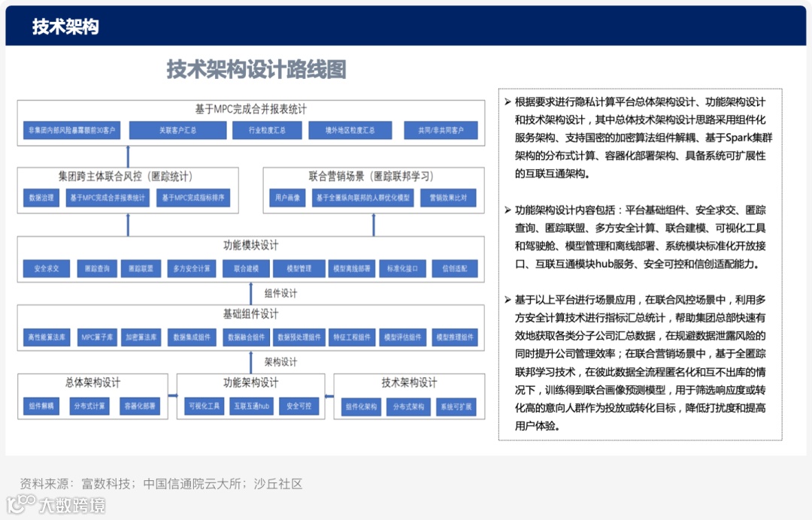This screenshot has width=812, height=520.
Task: Click the 用户画像 box
Action: point(287,198)
